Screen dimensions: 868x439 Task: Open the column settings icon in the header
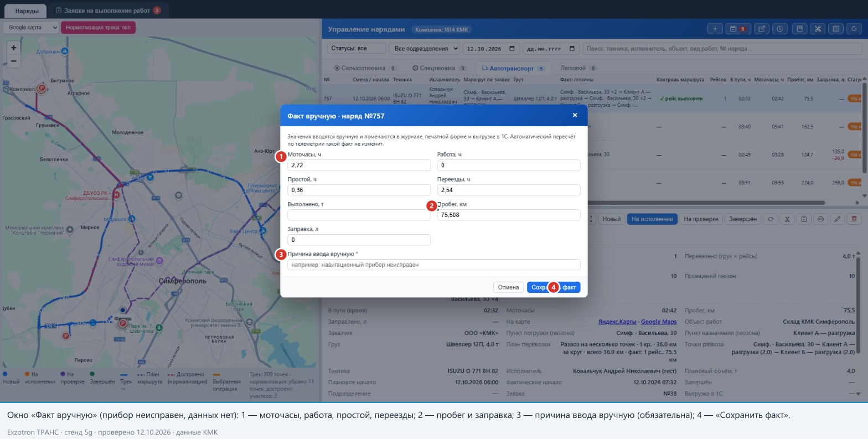click(x=836, y=29)
